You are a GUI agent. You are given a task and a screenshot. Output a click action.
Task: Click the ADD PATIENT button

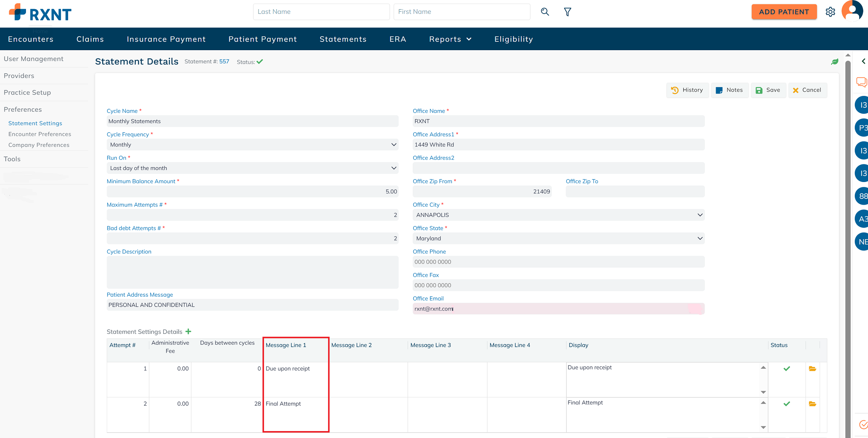[x=784, y=12]
